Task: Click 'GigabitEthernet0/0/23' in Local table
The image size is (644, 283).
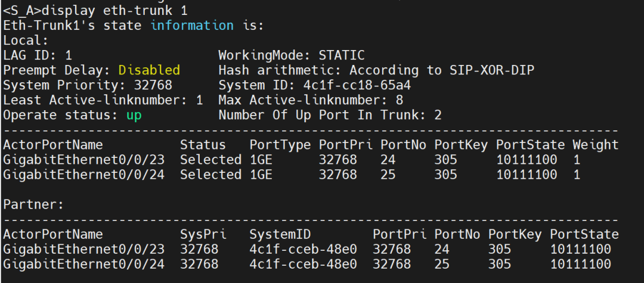Action: coord(84,160)
